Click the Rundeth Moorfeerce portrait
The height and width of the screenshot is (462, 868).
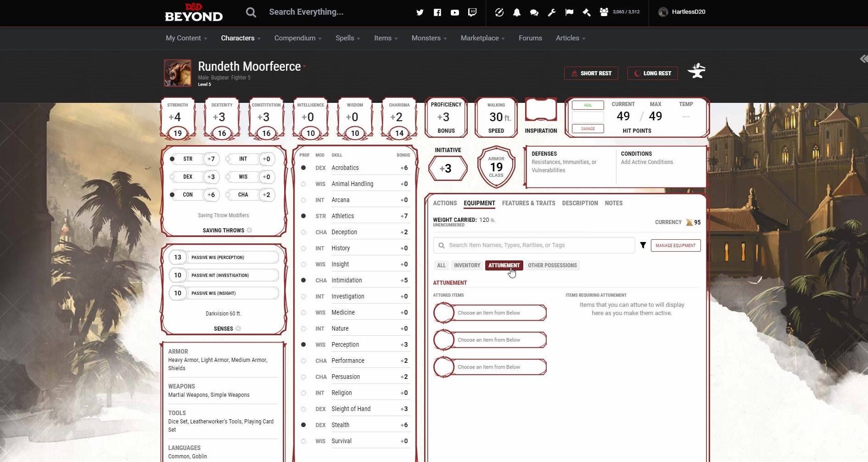(x=178, y=73)
